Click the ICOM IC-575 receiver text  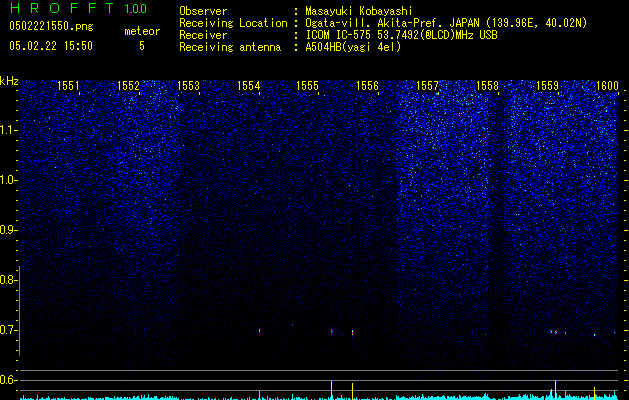(x=401, y=35)
